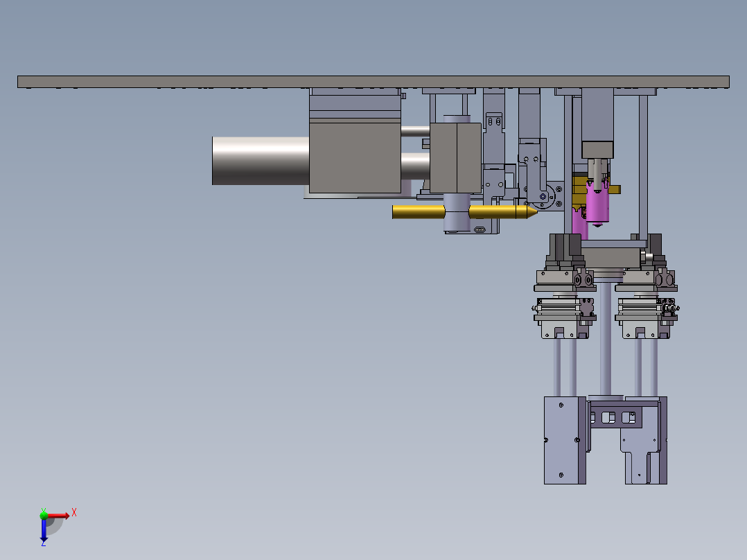Select the long gray top mounting plate
Image resolution: width=747 pixels, height=560 pixels.
373,82
